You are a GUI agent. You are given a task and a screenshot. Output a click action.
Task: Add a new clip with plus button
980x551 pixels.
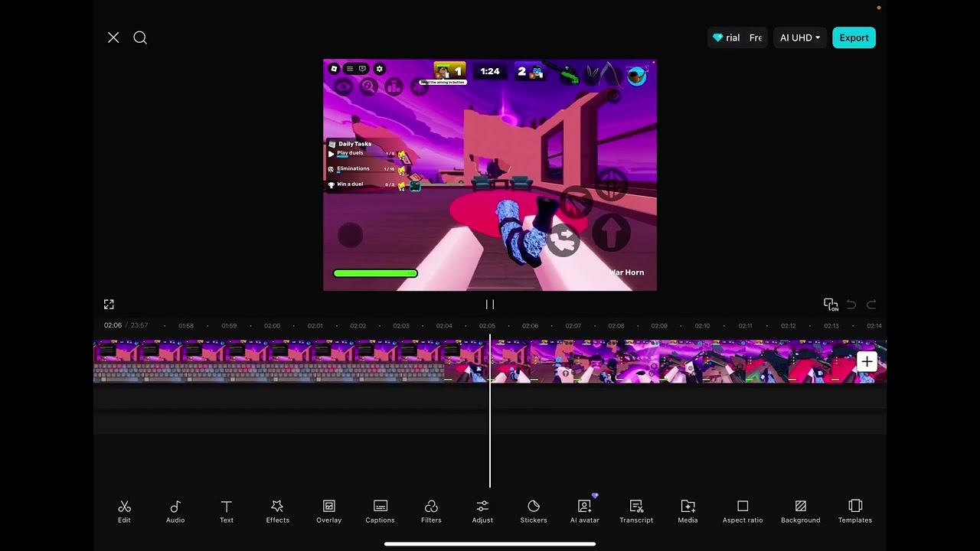pos(867,361)
